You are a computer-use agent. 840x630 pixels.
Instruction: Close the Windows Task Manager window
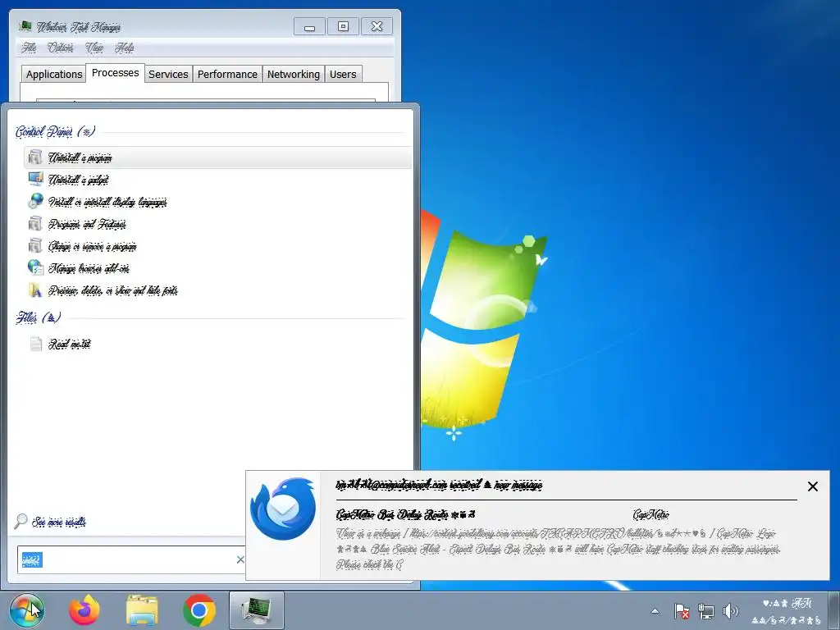click(377, 26)
